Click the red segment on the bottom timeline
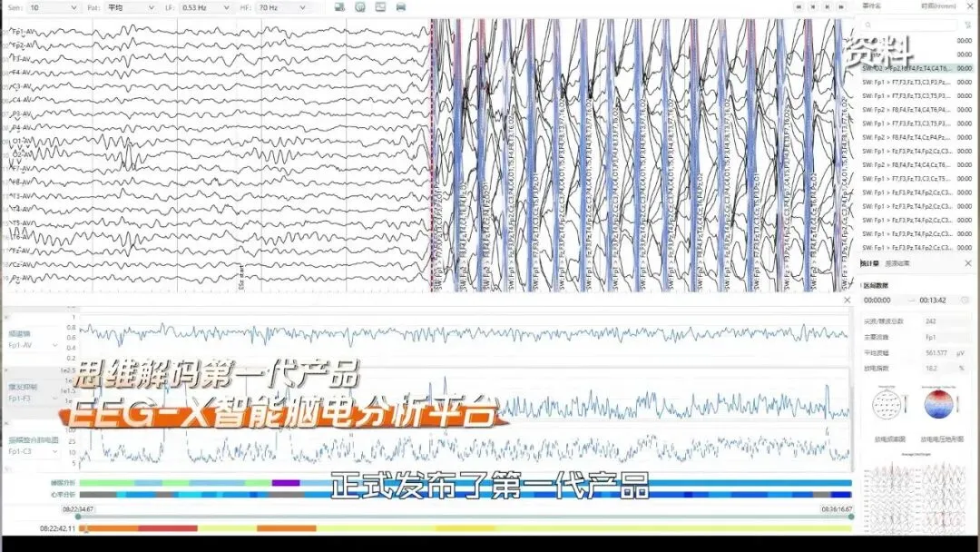The height and width of the screenshot is (552, 980). (x=168, y=529)
